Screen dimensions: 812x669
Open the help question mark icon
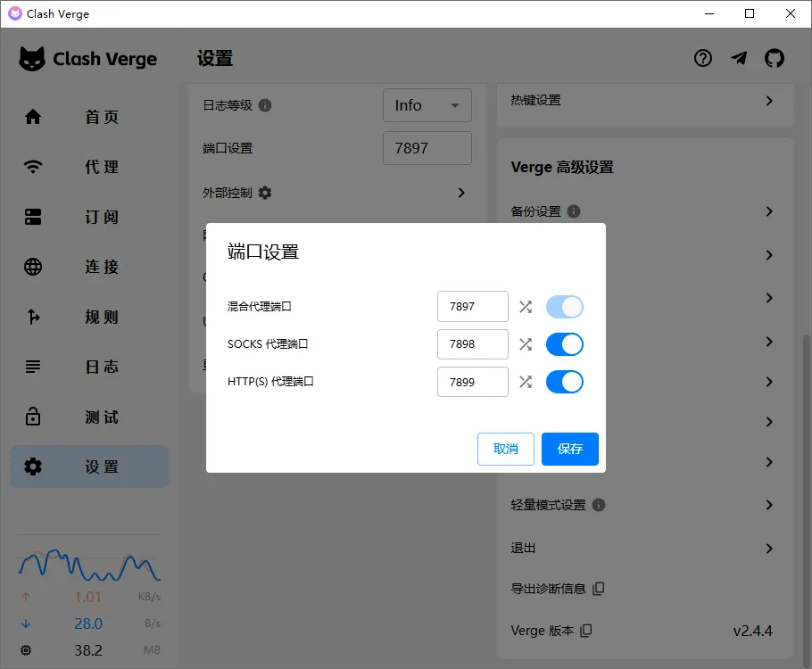[703, 58]
